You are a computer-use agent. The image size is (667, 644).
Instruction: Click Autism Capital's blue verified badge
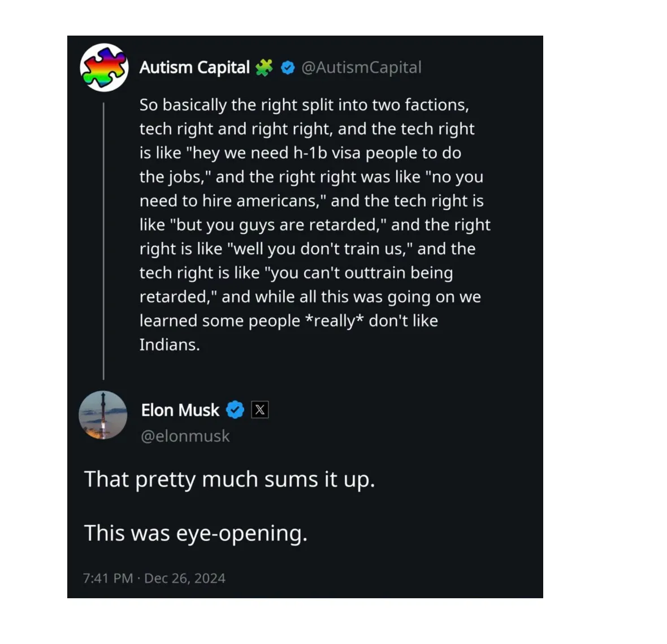coord(288,68)
